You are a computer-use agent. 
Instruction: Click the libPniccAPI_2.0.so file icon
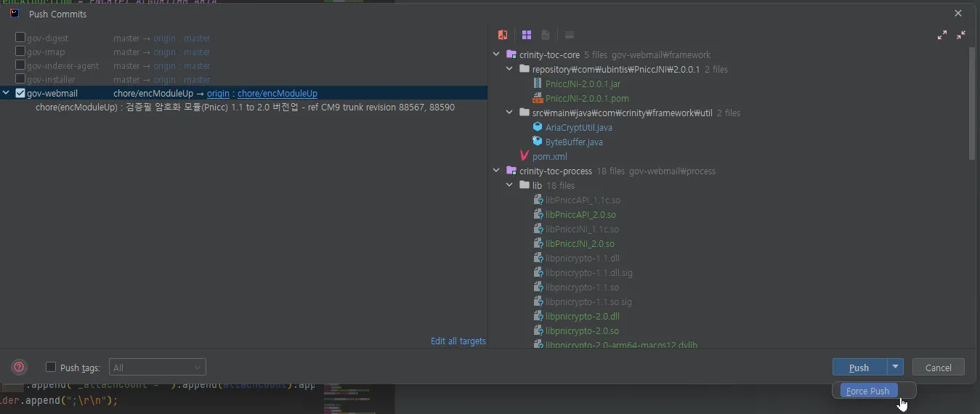click(x=538, y=214)
